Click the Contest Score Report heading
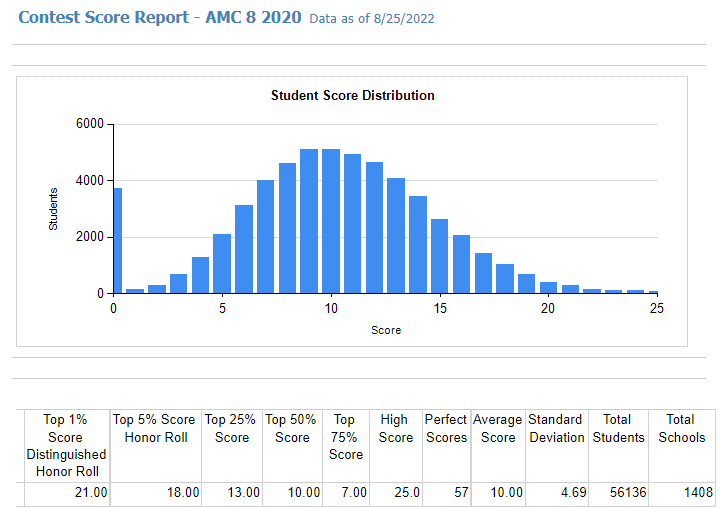 pos(160,18)
